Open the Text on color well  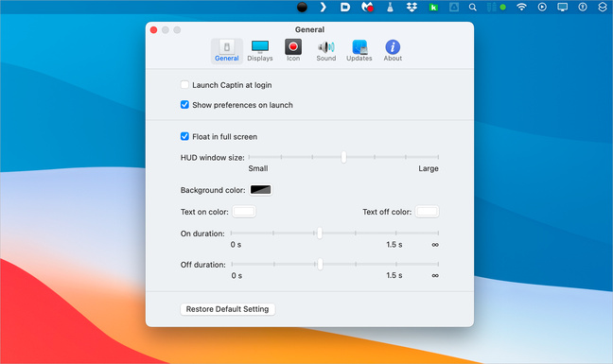(x=244, y=212)
